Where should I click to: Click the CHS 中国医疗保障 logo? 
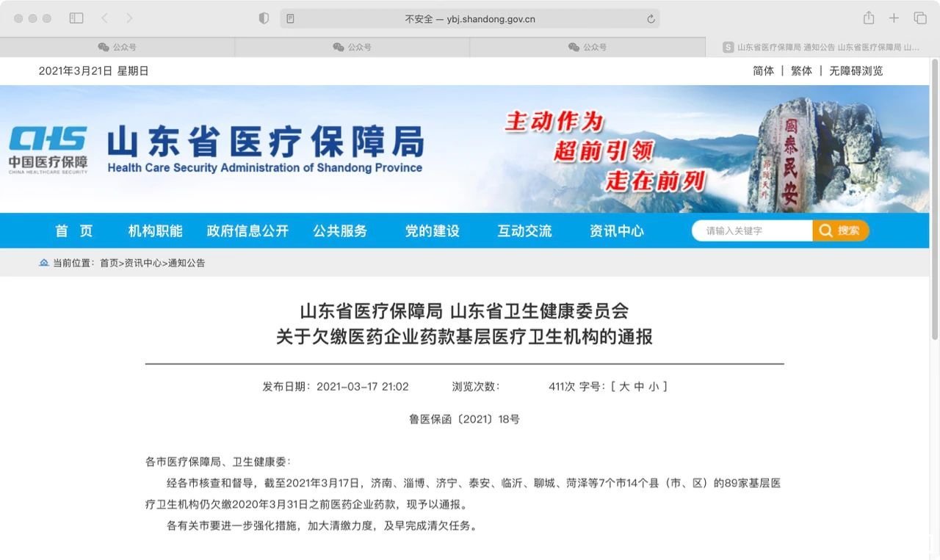coord(48,150)
